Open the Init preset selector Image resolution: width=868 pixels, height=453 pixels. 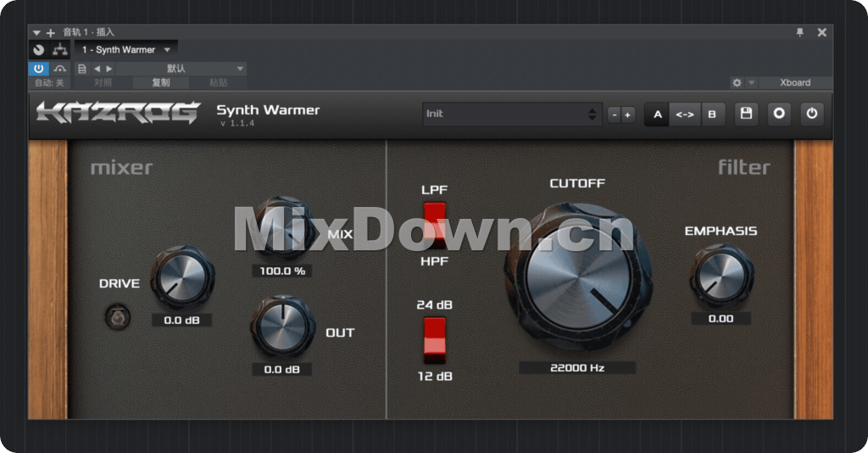pyautogui.click(x=512, y=114)
